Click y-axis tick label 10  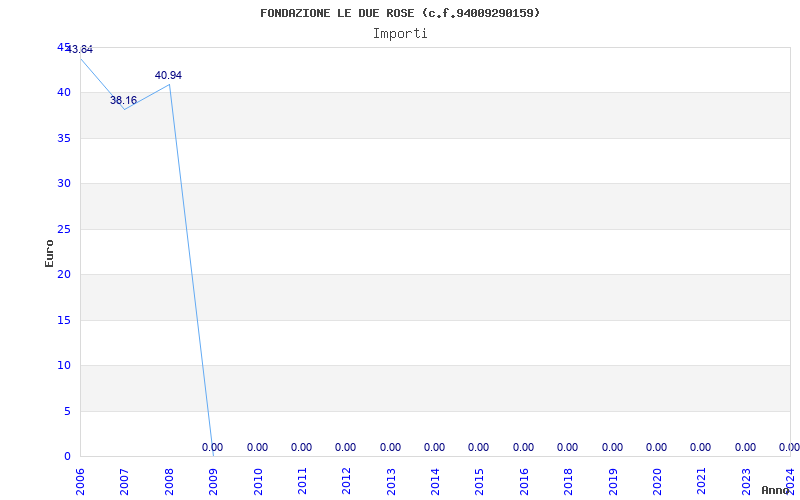[64, 366]
